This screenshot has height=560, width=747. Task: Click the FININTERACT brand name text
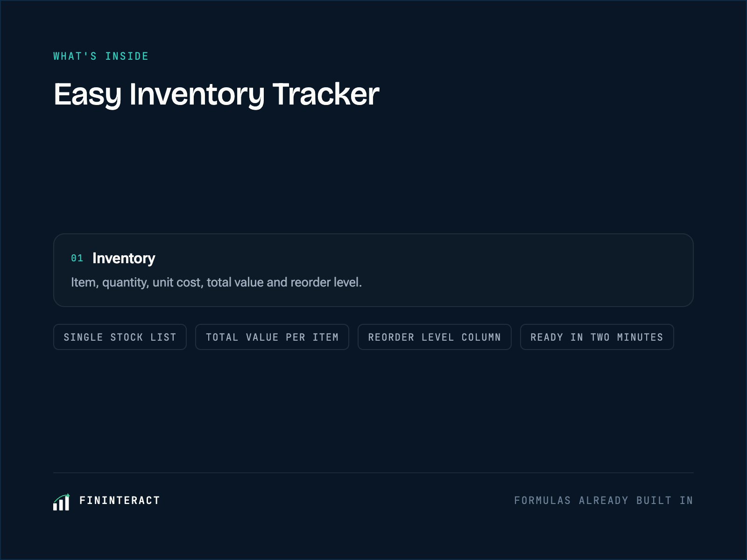[120, 500]
